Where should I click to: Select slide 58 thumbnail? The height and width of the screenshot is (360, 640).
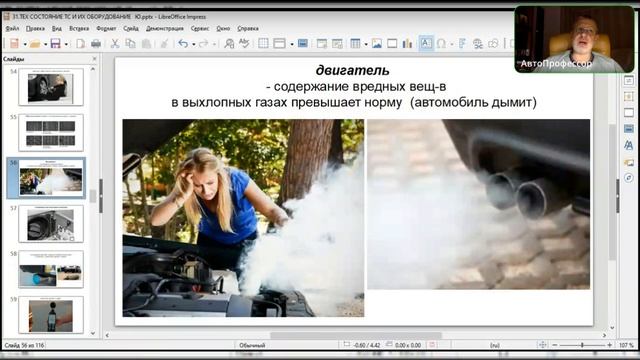pos(51,269)
